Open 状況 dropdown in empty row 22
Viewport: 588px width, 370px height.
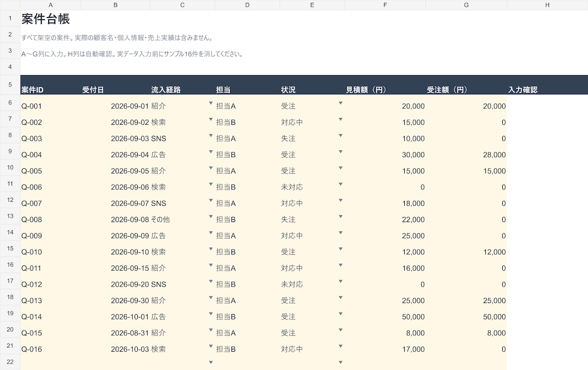coord(340,362)
